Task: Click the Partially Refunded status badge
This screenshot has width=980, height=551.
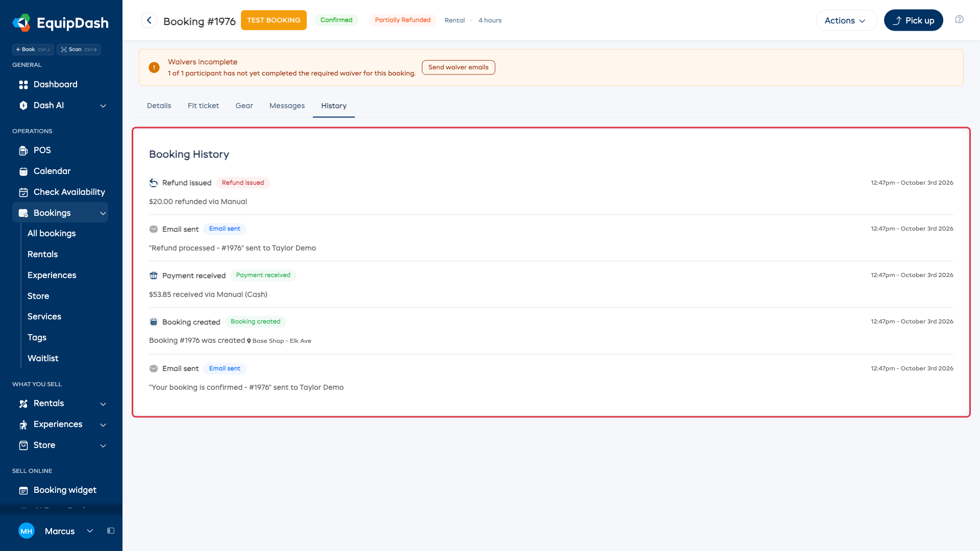Action: pos(403,20)
